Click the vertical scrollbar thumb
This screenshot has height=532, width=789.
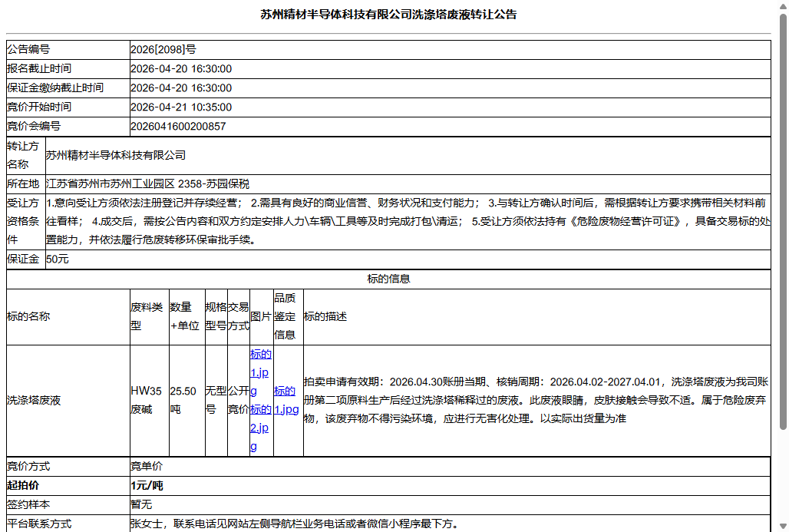click(x=782, y=221)
